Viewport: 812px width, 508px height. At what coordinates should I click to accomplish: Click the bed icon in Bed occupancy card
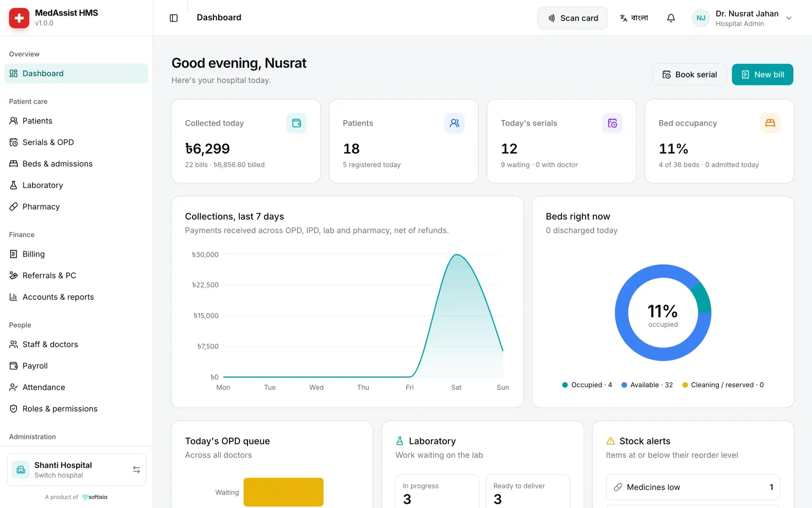(x=770, y=123)
